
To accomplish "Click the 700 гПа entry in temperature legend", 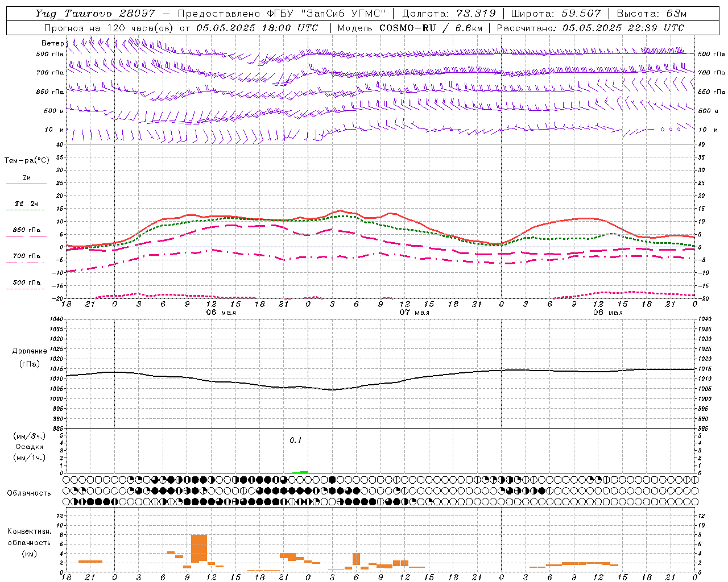I will (27, 256).
